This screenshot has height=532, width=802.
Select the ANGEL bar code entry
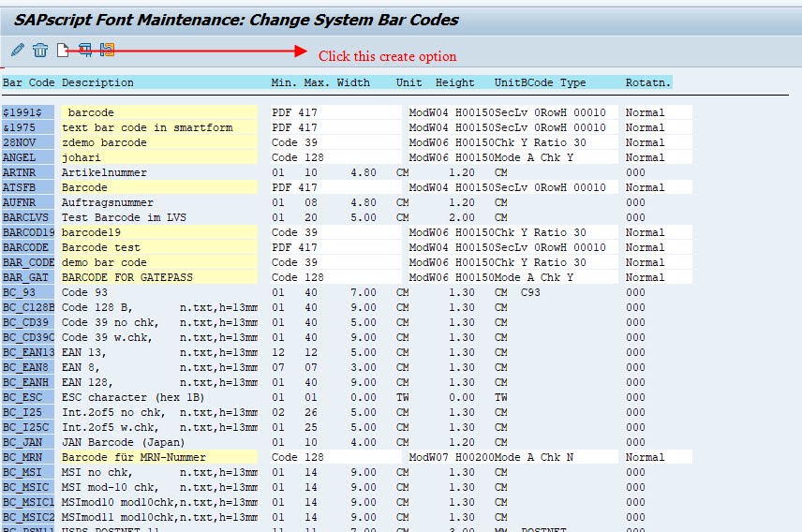coord(28,157)
